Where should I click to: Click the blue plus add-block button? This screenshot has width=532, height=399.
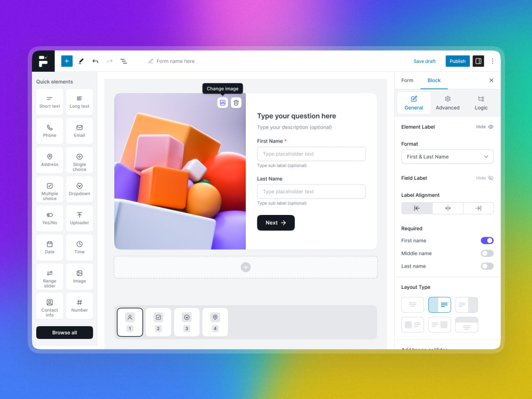[x=67, y=61]
